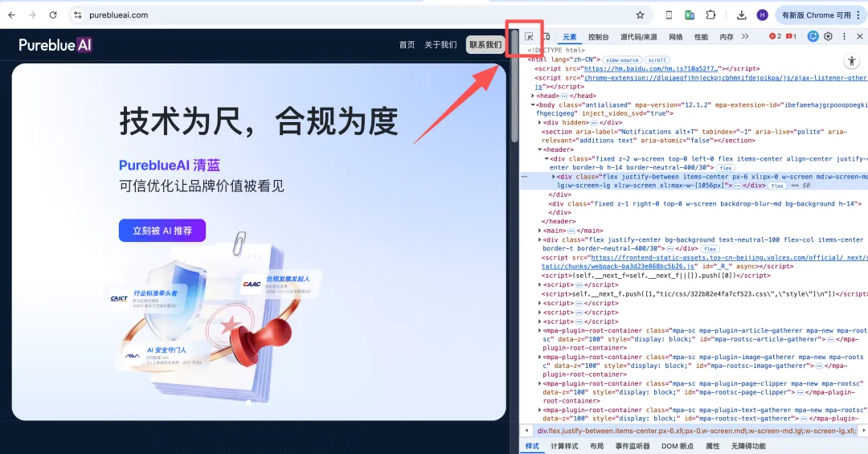
Task: Switch to the 内存 tab
Action: coord(727,37)
